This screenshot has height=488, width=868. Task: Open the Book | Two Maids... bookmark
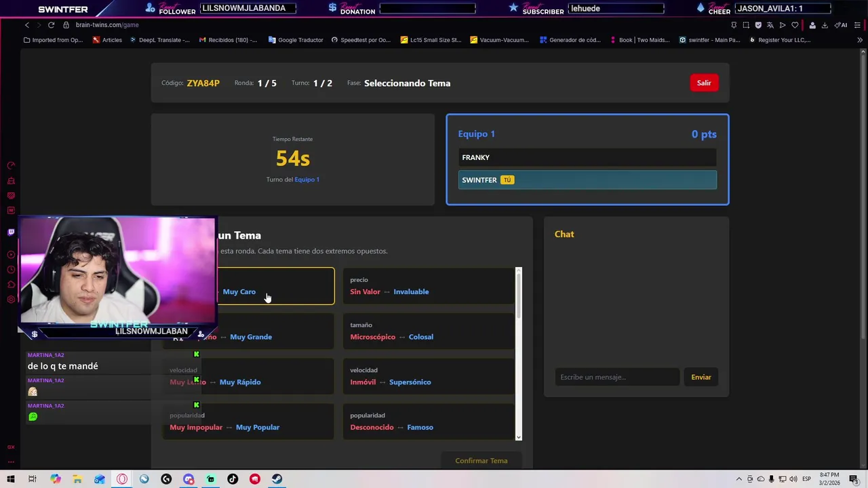[x=639, y=40]
